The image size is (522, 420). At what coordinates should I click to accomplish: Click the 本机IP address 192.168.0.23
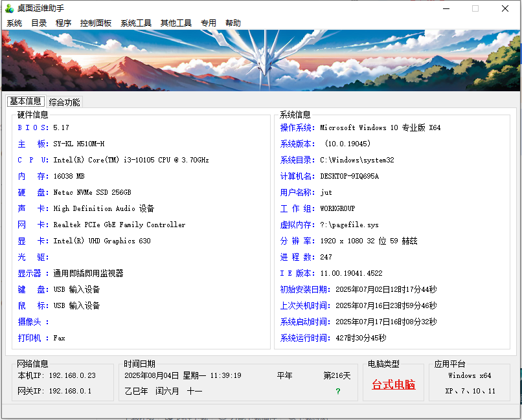point(72,375)
